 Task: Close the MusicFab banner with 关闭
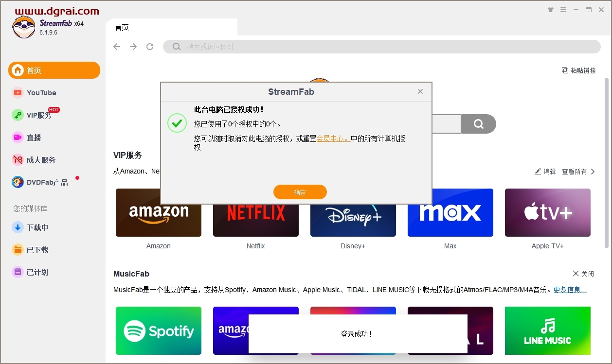pyautogui.click(x=582, y=273)
